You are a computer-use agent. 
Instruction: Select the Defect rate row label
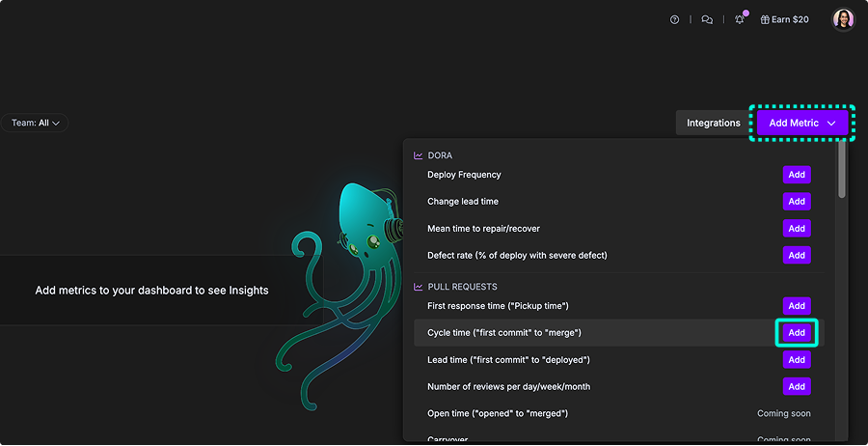[517, 256]
